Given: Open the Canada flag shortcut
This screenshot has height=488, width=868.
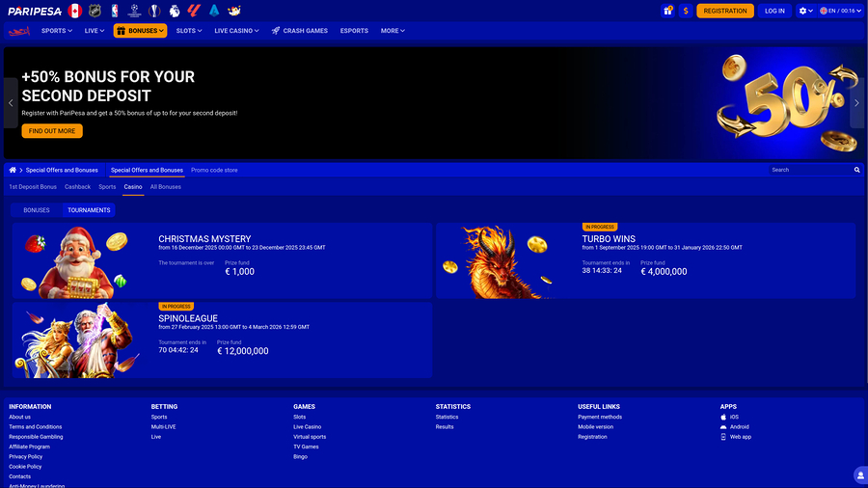Looking at the screenshot, I should click(74, 11).
